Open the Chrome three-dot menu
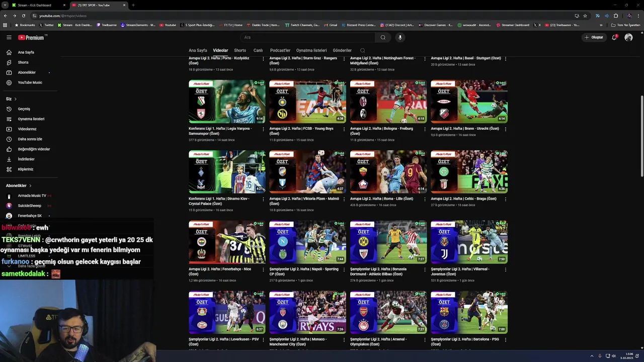644x362 pixels. pos(639,16)
